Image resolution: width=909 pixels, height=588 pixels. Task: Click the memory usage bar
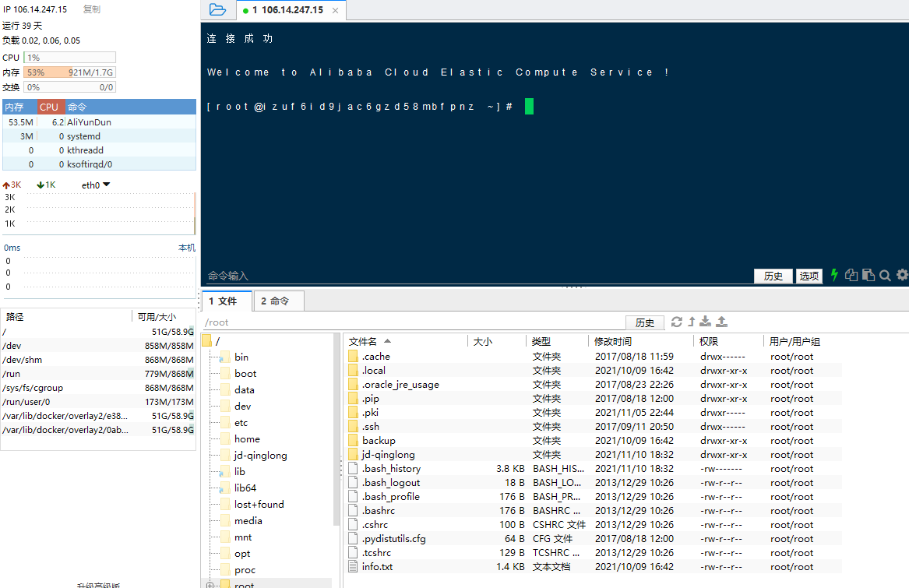point(69,71)
